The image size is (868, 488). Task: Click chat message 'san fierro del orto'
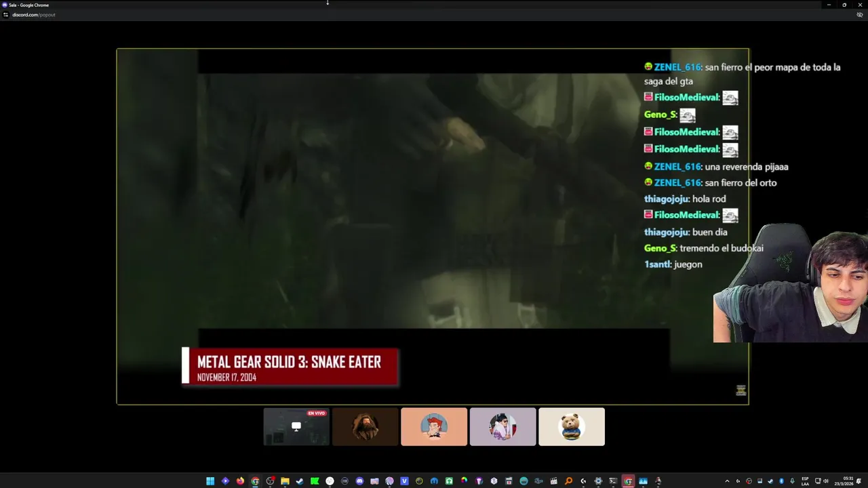tap(741, 183)
